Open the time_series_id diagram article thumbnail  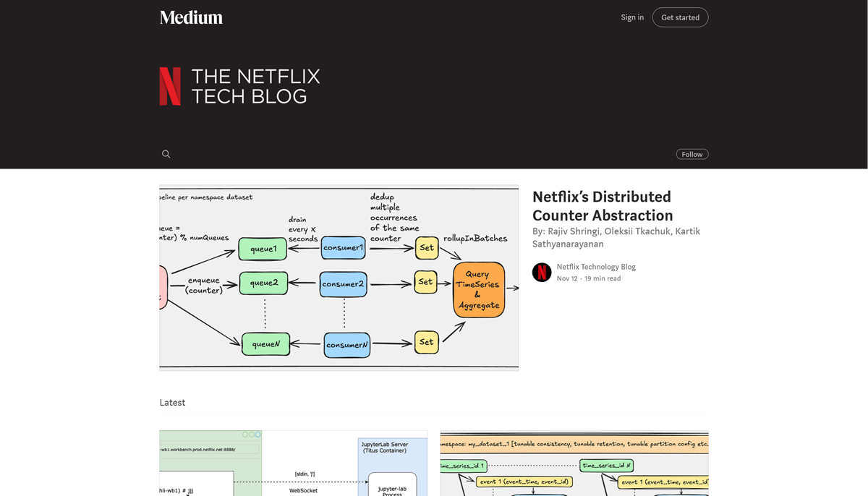pyautogui.click(x=574, y=463)
